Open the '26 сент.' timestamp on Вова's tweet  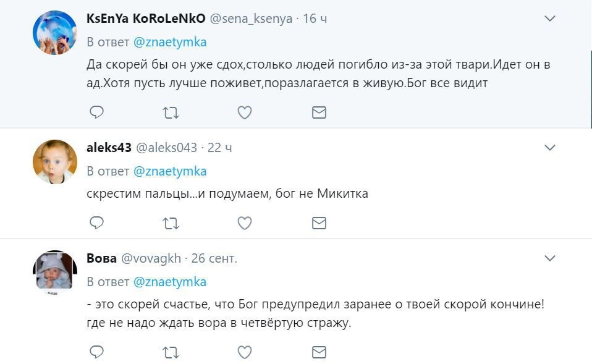coord(214,258)
